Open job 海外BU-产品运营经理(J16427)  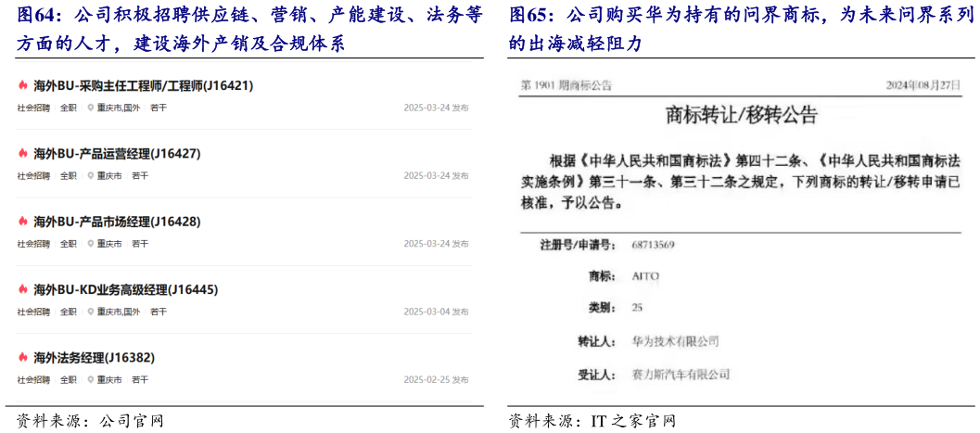117,154
